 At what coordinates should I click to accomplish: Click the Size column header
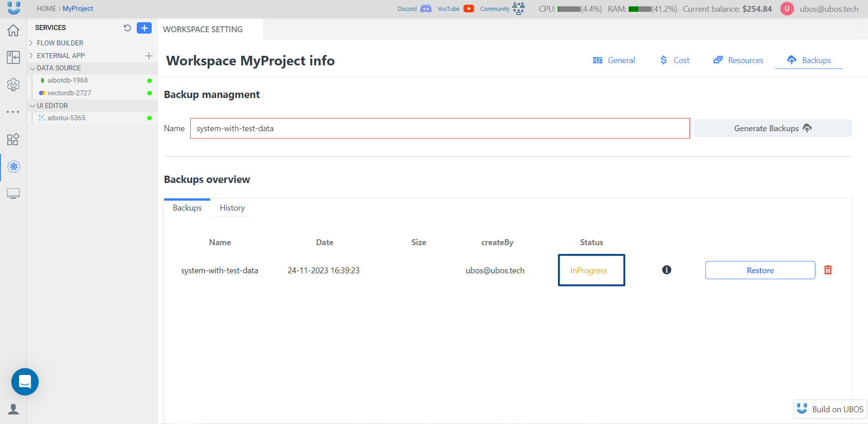(419, 242)
